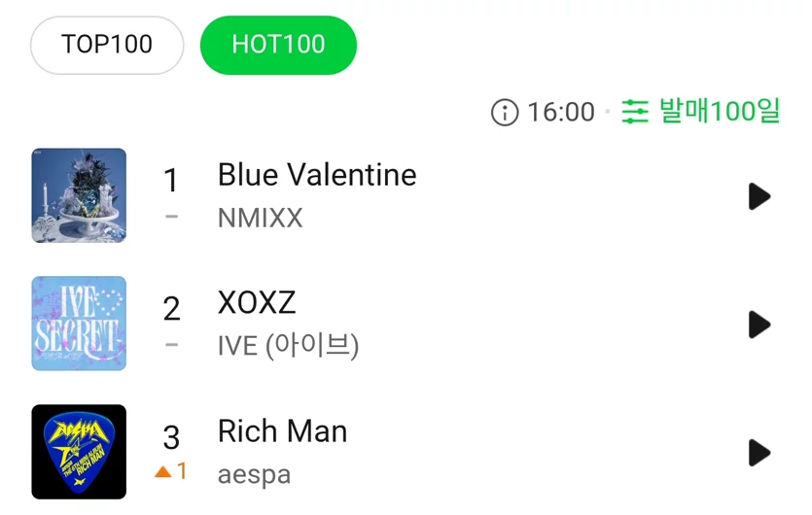The height and width of the screenshot is (515, 812).
Task: Open the NMIXX artist name
Action: tap(260, 218)
